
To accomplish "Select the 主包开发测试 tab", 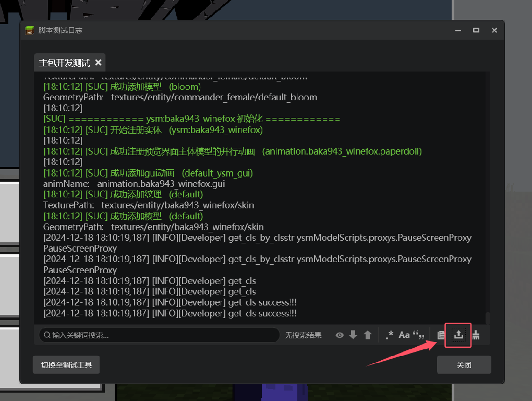I will [x=64, y=63].
